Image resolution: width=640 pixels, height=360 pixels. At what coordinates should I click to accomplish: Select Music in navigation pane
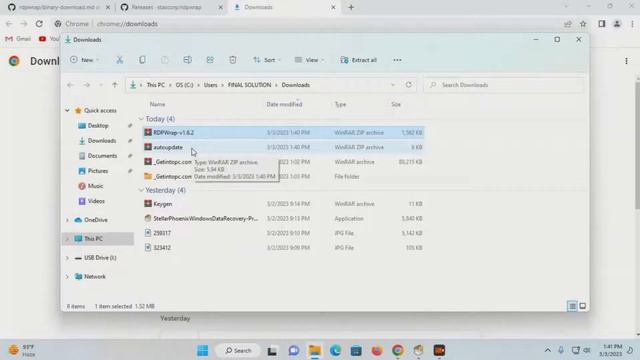click(96, 186)
